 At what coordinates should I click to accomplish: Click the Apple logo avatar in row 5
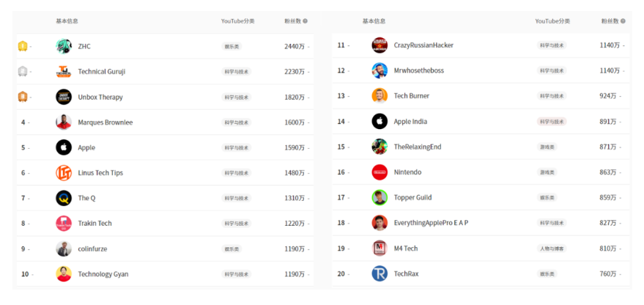[64, 147]
